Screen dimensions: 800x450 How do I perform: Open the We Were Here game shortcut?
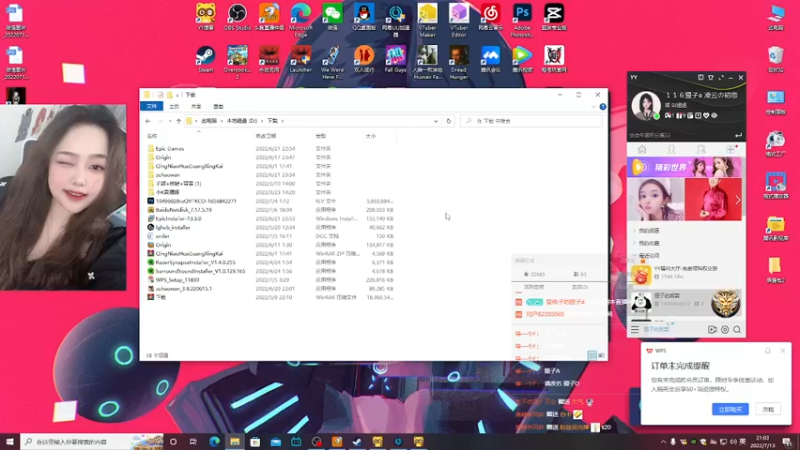tap(332, 62)
